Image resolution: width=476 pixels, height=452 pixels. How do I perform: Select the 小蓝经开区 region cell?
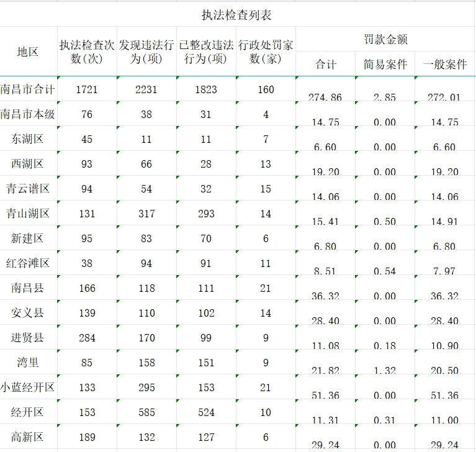pos(28,387)
